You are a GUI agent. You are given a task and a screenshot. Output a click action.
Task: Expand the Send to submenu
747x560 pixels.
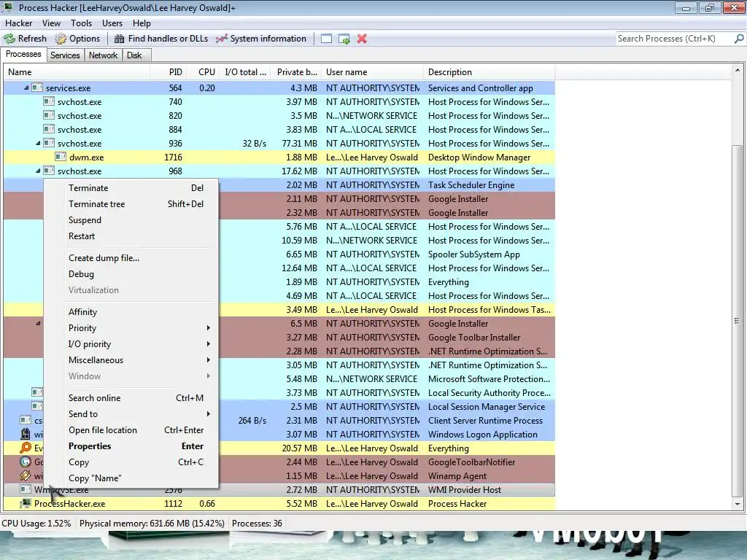tap(140, 414)
